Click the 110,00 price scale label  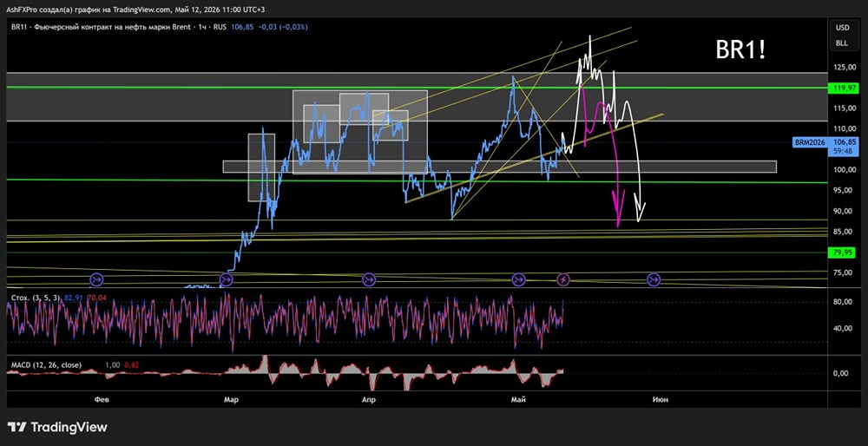tap(844, 128)
